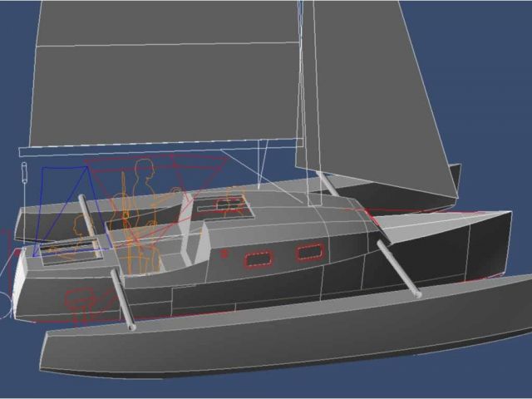Click the small red porthole on cabin side
The image size is (532, 399).
click(x=224, y=253)
